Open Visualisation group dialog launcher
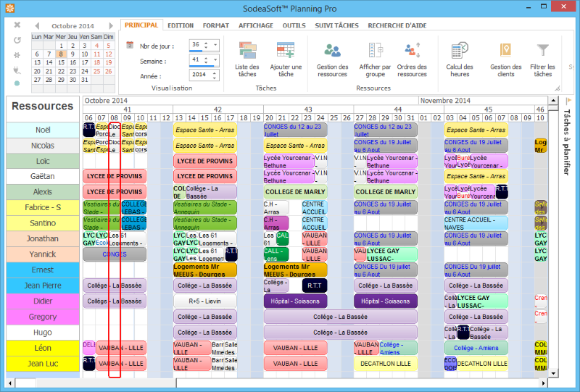The image size is (580, 392). click(x=557, y=88)
